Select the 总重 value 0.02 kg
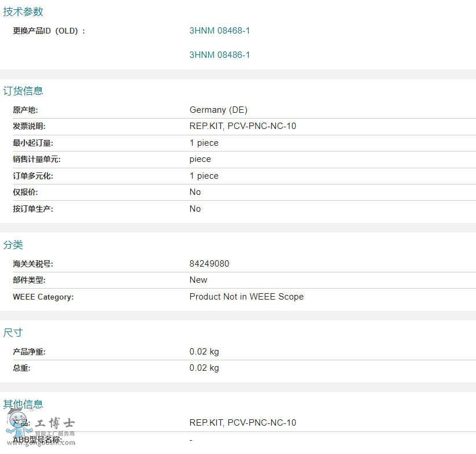476x454 pixels. tap(204, 368)
